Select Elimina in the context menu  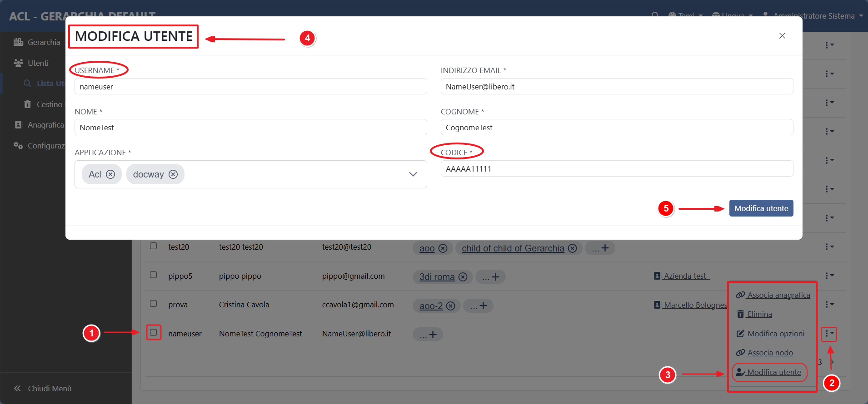point(759,314)
